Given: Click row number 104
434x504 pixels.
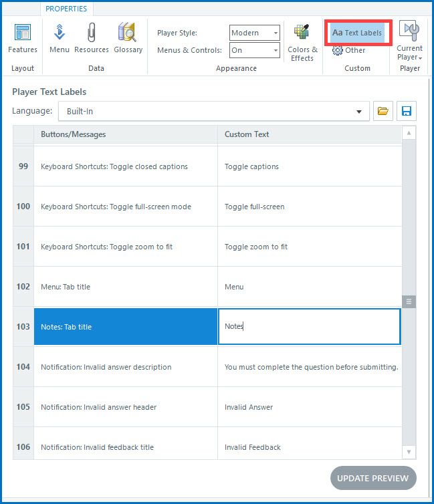Looking at the screenshot, I should [x=23, y=367].
